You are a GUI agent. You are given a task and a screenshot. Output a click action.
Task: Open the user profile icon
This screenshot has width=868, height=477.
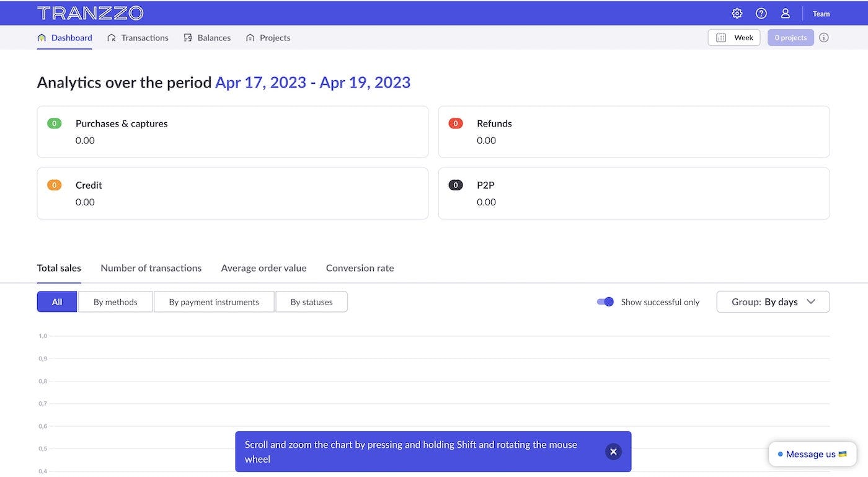785,12
